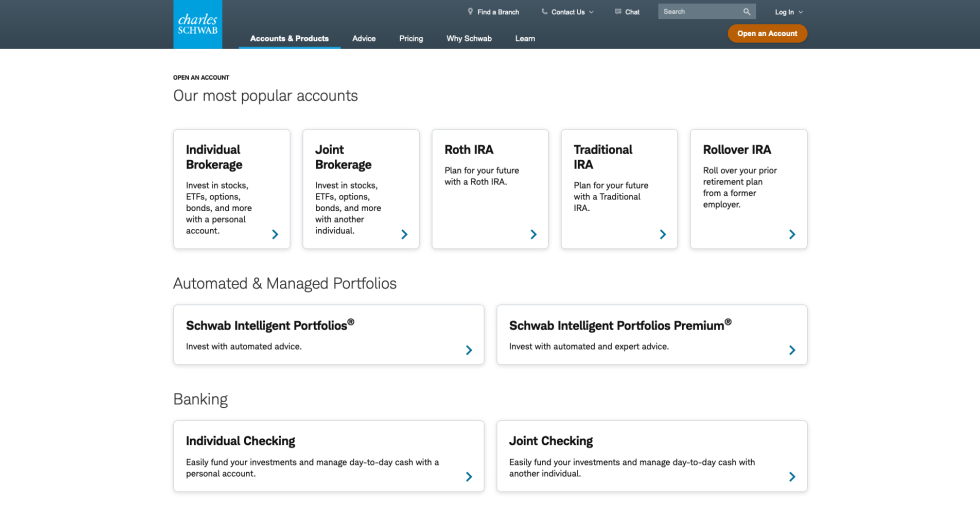Click the search magnifier icon
980x512 pixels.
coord(746,12)
